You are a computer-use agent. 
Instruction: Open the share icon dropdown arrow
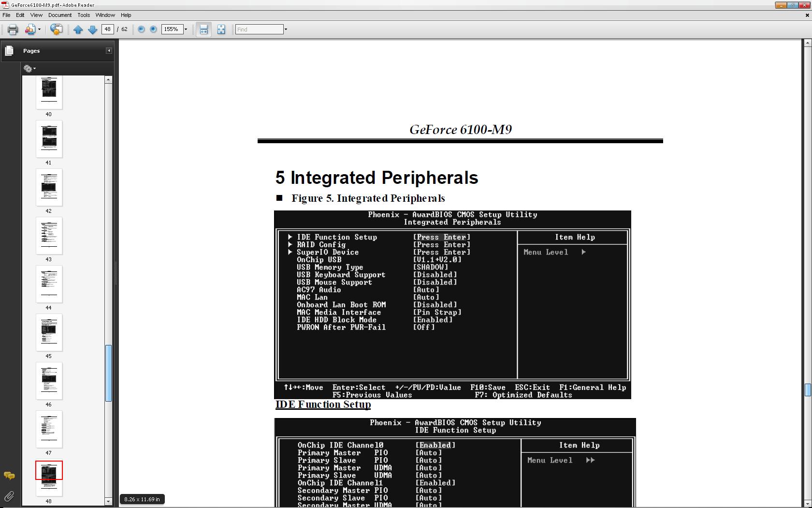coord(39,30)
